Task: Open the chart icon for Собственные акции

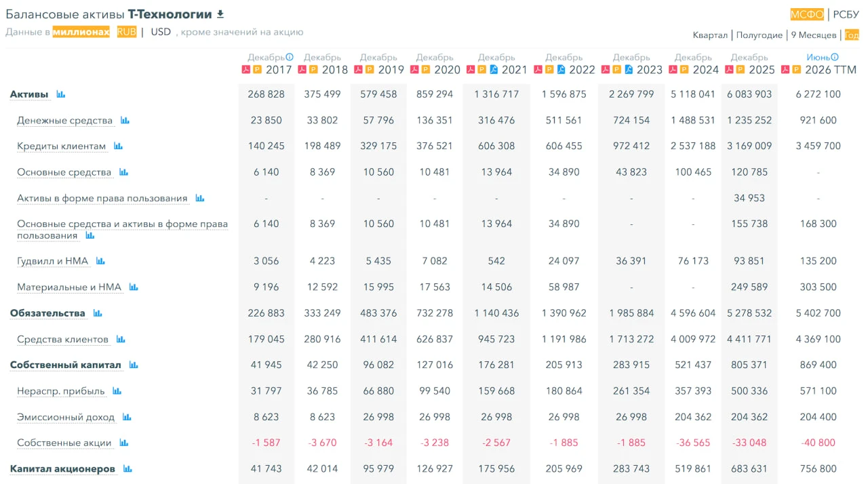Action: [124, 443]
